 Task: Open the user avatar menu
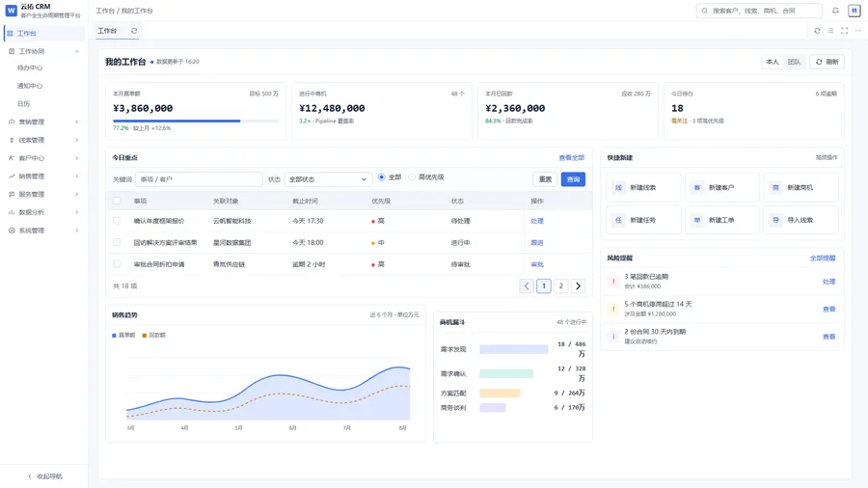click(x=854, y=11)
